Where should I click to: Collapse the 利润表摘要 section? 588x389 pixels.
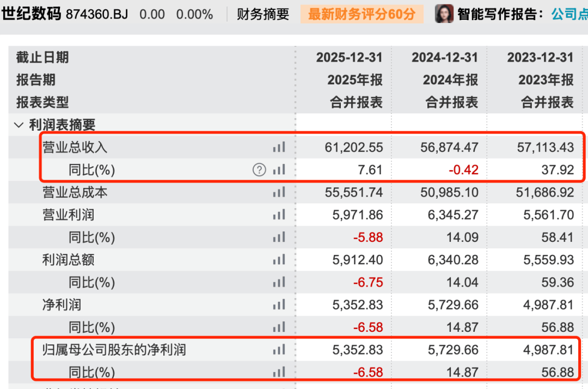coord(19,125)
